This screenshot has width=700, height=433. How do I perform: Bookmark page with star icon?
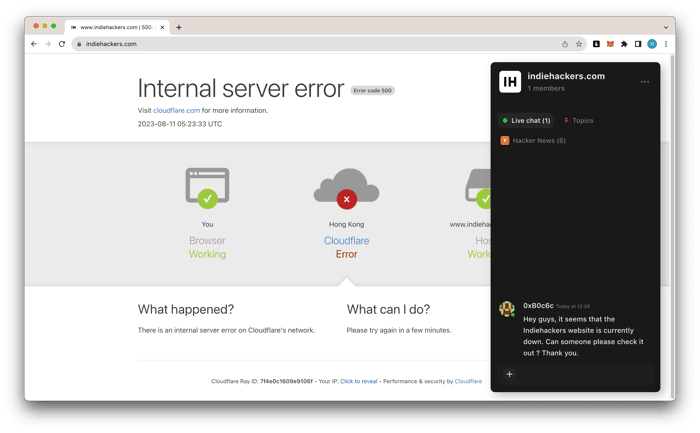click(x=579, y=44)
